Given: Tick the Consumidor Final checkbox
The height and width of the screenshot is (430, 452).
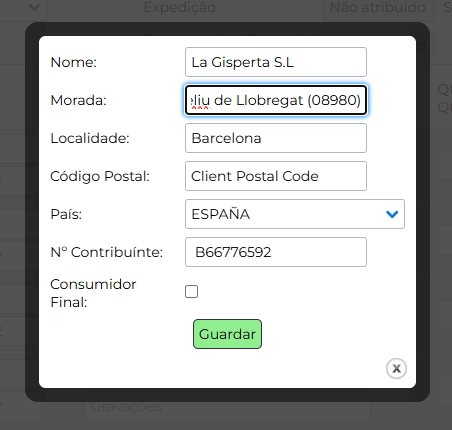Looking at the screenshot, I should point(191,291).
